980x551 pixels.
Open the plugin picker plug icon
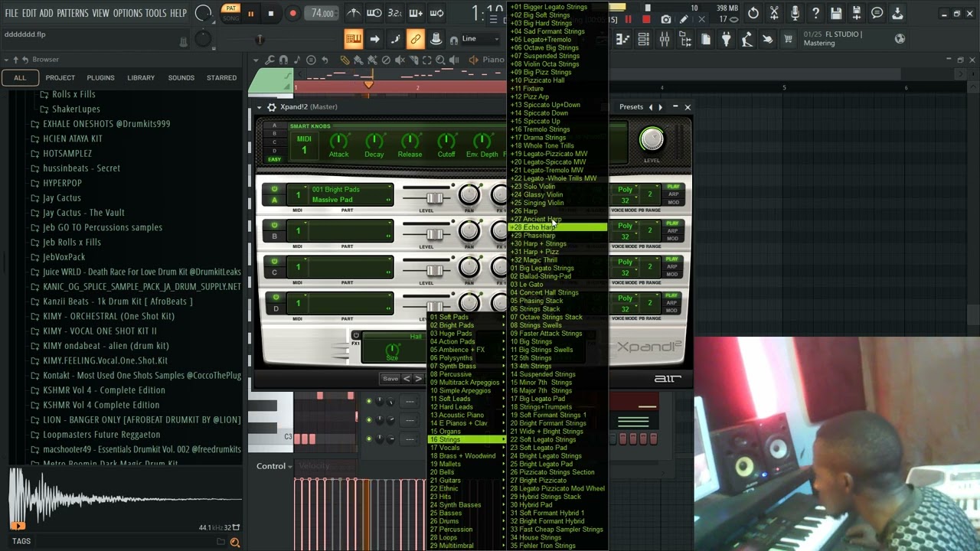727,39
